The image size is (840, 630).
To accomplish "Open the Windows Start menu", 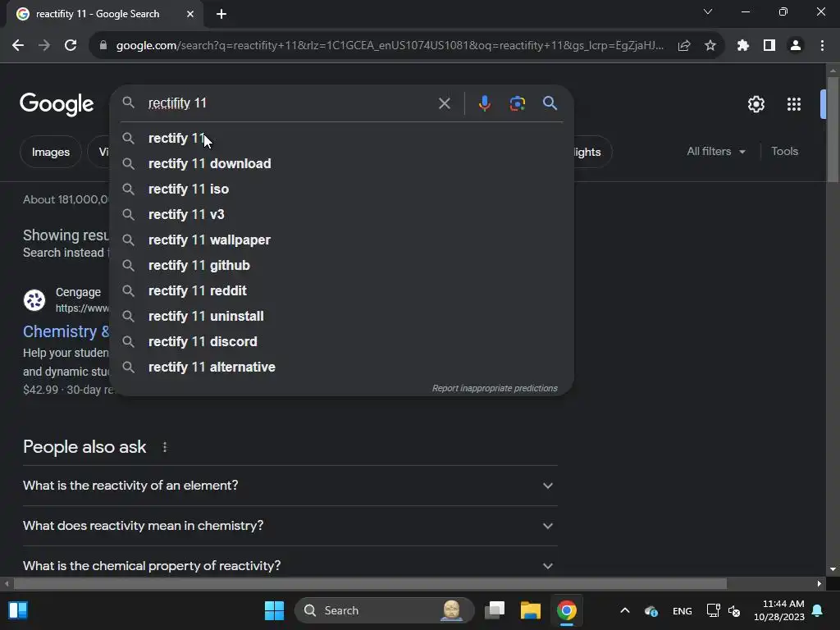I will click(274, 610).
